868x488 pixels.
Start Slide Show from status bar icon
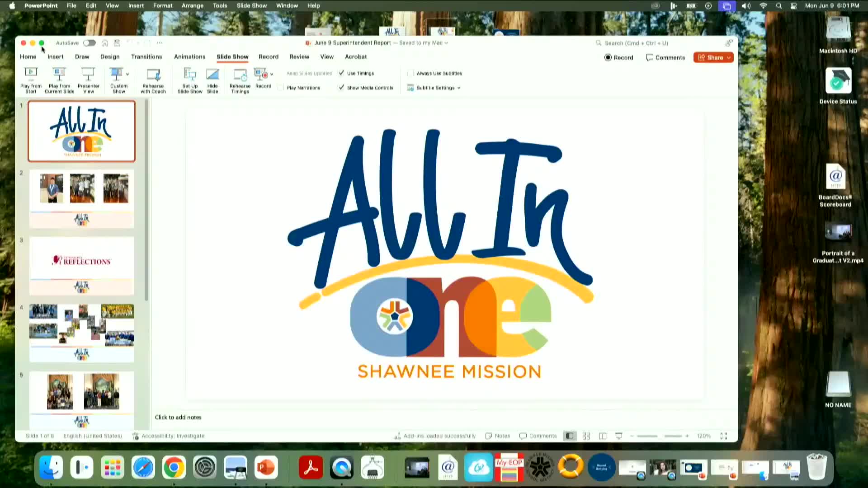tap(619, 436)
